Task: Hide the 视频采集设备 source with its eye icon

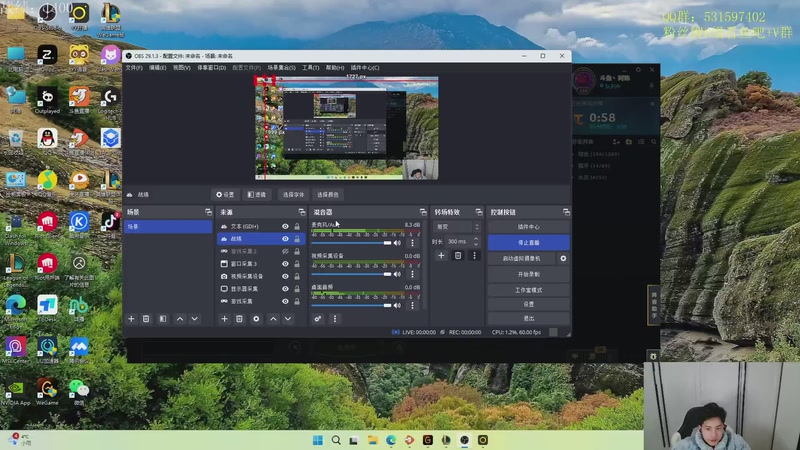Action: (285, 277)
